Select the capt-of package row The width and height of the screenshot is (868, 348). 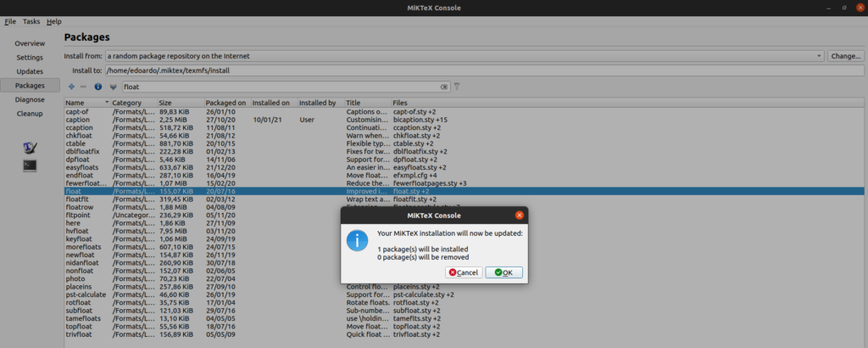[465, 111]
